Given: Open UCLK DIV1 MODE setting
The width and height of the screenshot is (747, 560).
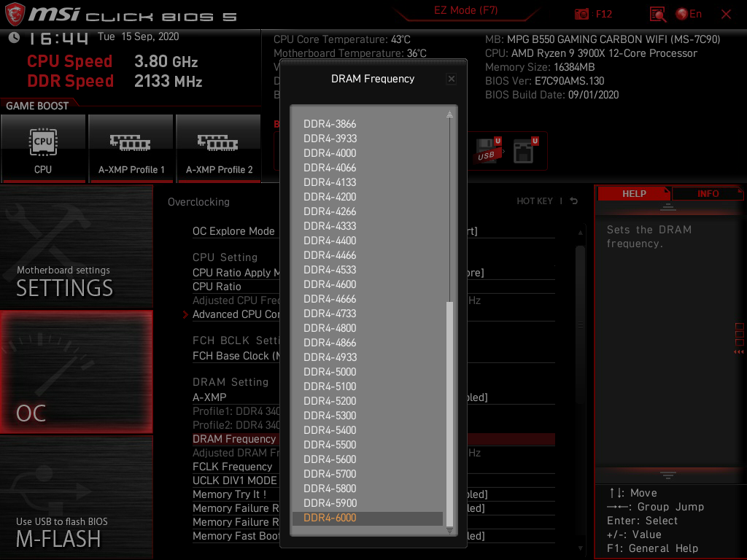Looking at the screenshot, I should tap(234, 481).
